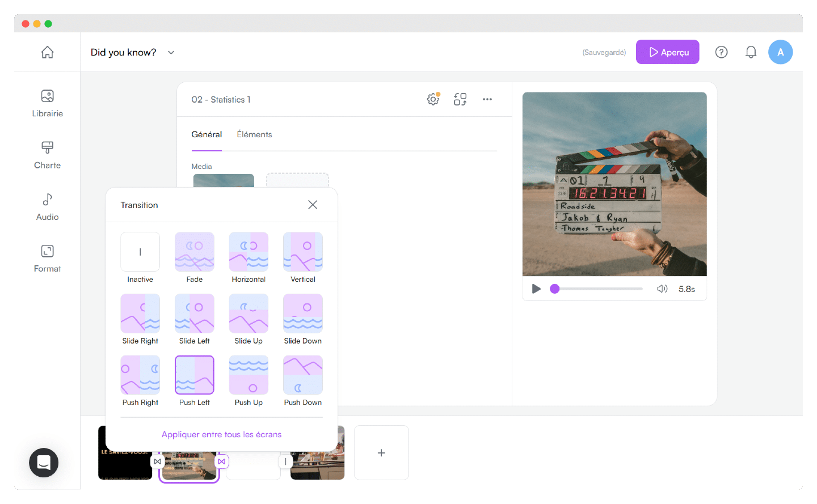Viewport: 817px width, 504px height.
Task: Select the Push Right transition
Action: tap(140, 375)
